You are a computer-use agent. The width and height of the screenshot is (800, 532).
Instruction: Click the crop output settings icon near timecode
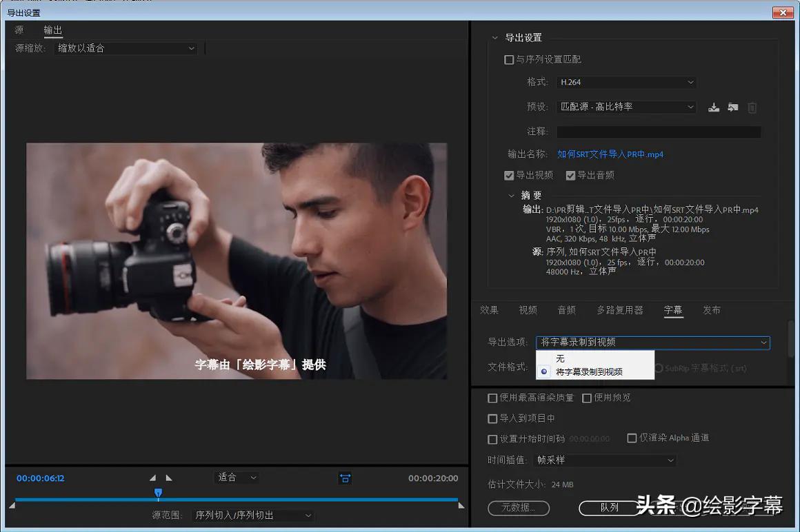(x=344, y=478)
